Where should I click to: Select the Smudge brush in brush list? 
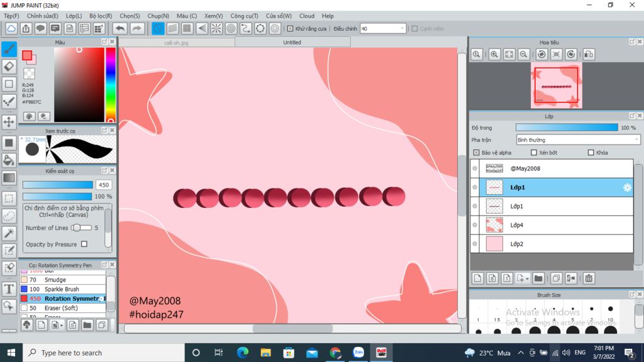pyautogui.click(x=62, y=280)
